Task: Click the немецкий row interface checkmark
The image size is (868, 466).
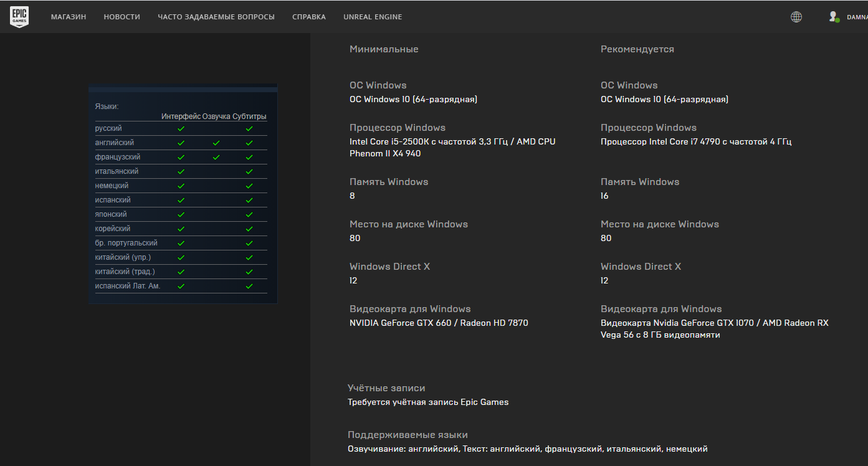Action: 181,186
